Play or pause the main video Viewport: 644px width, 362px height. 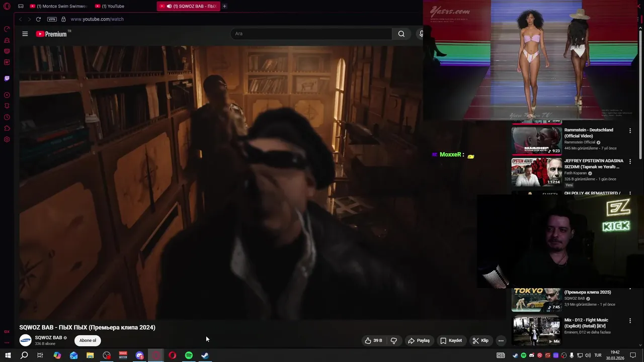point(220,182)
